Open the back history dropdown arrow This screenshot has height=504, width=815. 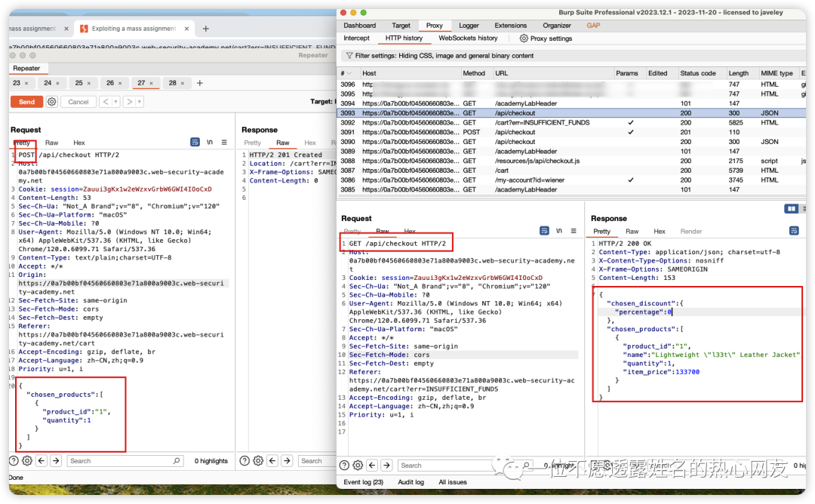pyautogui.click(x=116, y=102)
